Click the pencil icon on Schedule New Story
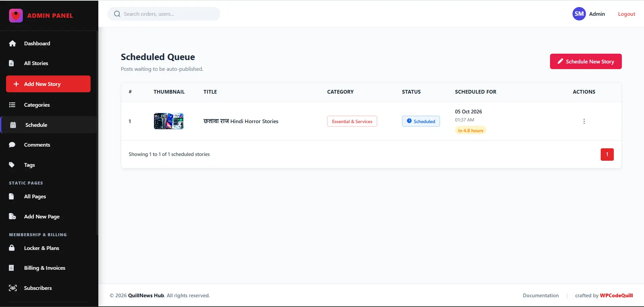The image size is (644, 307). pyautogui.click(x=560, y=61)
